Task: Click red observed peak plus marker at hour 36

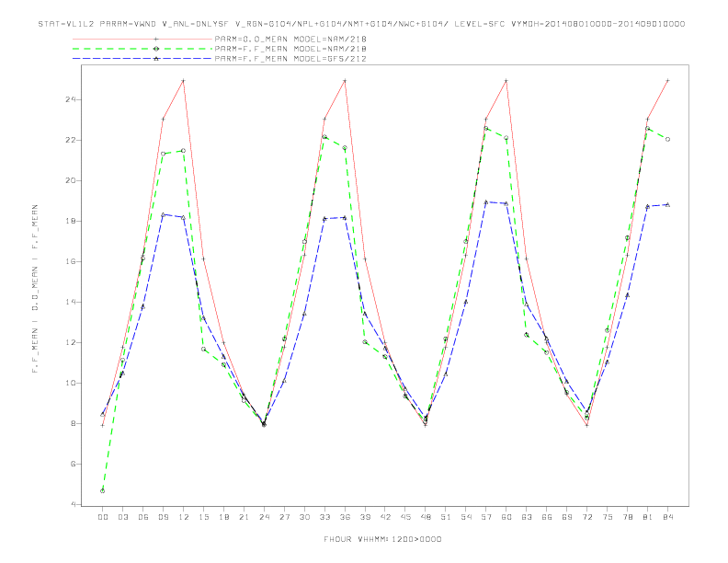Action: [345, 81]
